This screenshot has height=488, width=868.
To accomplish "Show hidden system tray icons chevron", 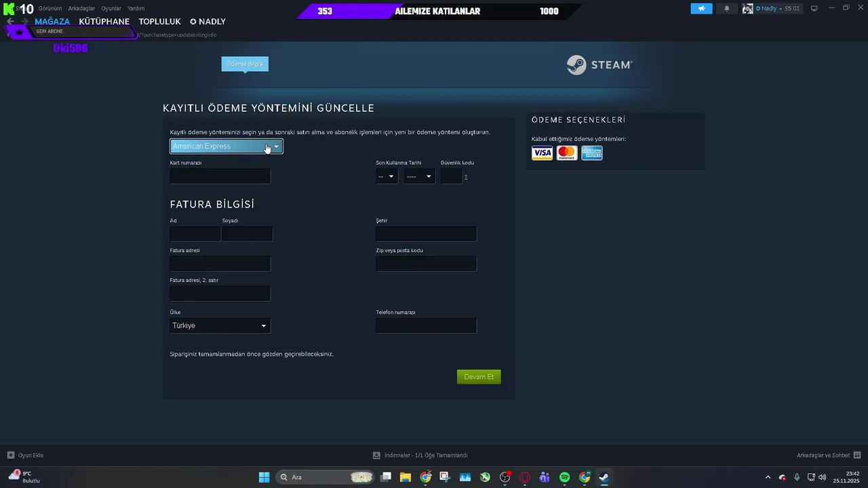I will pyautogui.click(x=768, y=477).
